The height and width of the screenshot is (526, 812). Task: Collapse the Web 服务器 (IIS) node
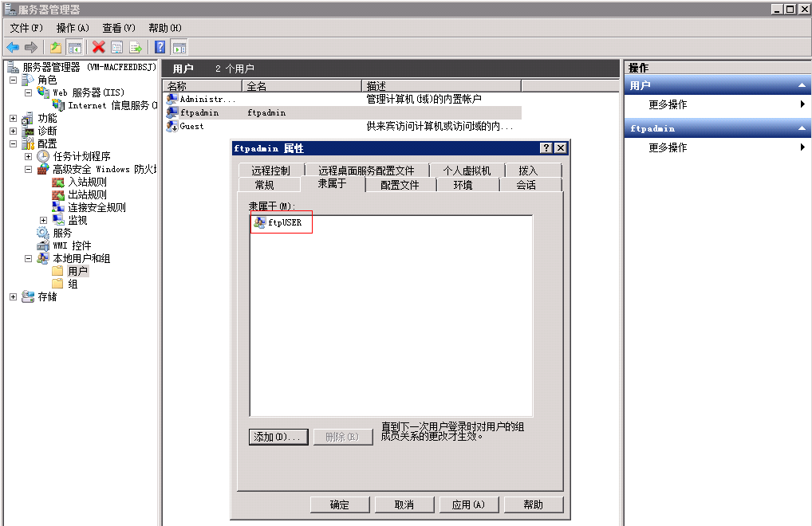[29, 92]
